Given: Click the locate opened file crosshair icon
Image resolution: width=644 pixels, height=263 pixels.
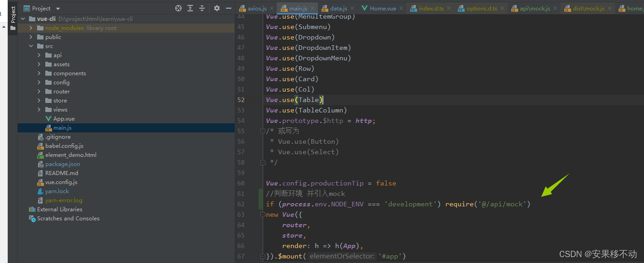Looking at the screenshot, I should click(178, 8).
